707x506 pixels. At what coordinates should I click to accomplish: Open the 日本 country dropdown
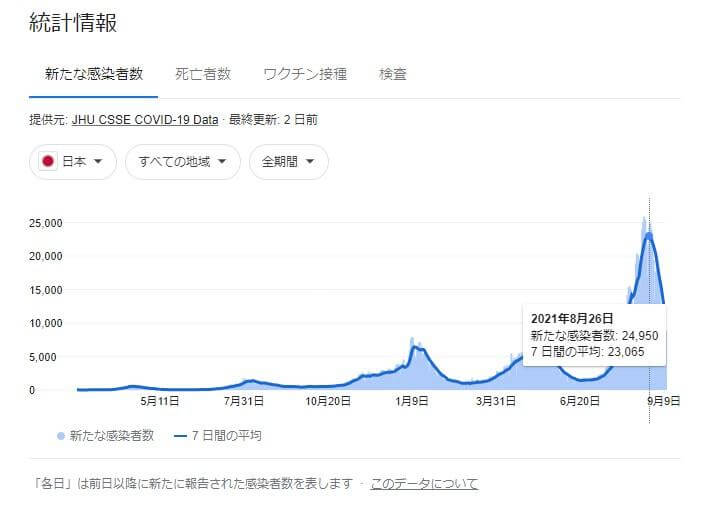point(73,161)
